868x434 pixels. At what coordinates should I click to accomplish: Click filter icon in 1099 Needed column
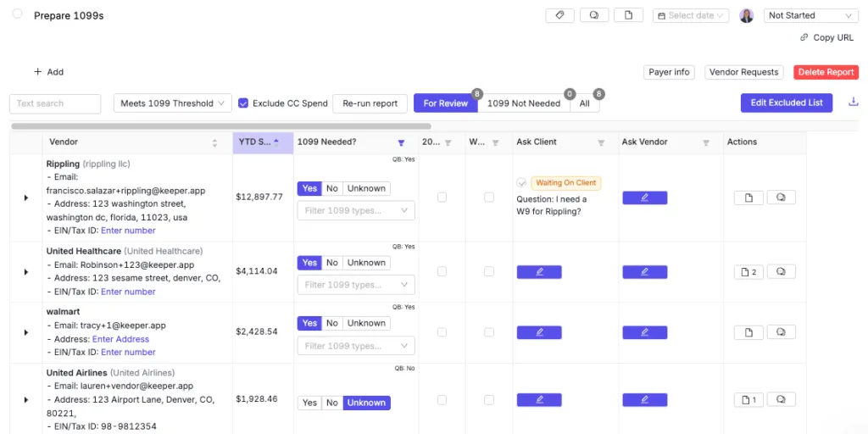(x=401, y=142)
